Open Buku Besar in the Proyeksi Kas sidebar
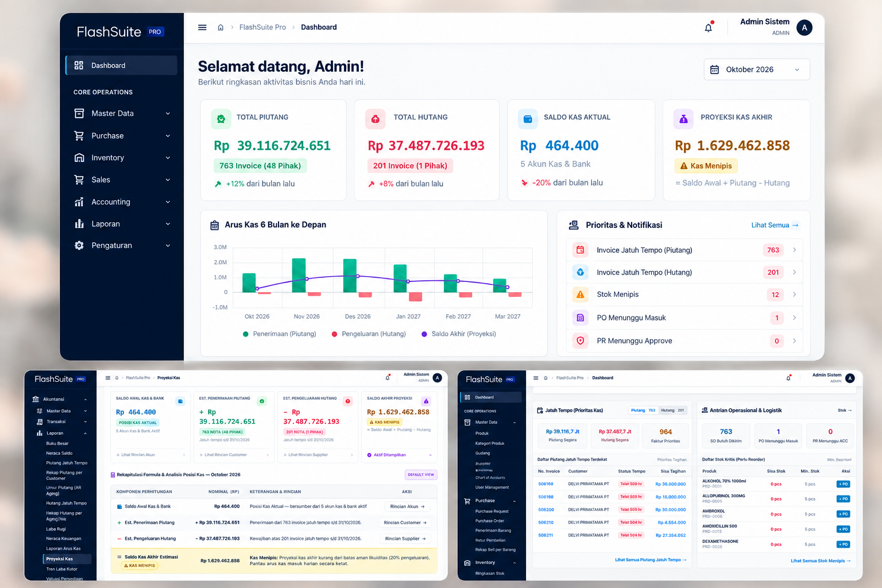The height and width of the screenshot is (588, 882). coord(57,443)
